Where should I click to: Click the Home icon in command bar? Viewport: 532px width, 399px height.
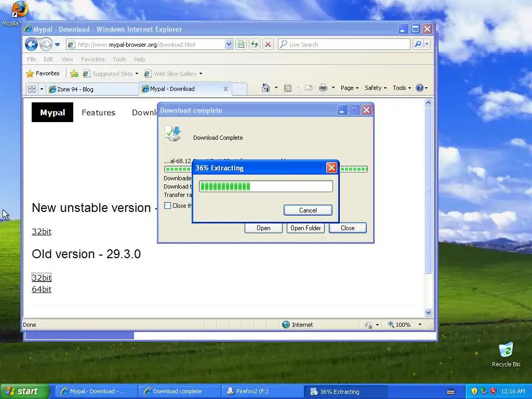click(265, 88)
